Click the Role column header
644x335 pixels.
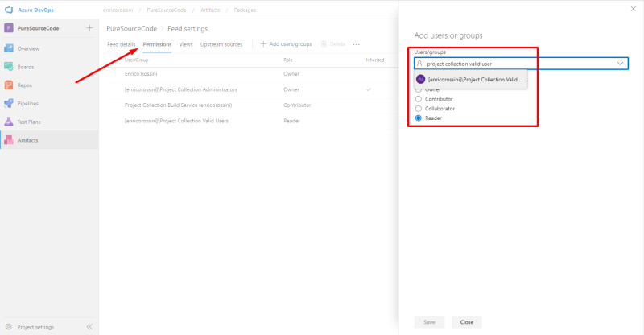click(288, 60)
